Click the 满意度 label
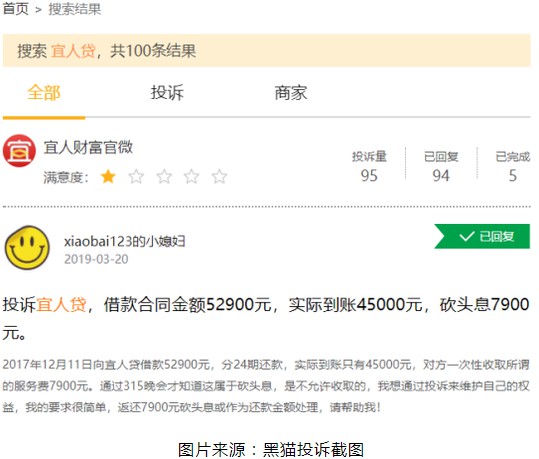539x459 pixels. coord(66,177)
